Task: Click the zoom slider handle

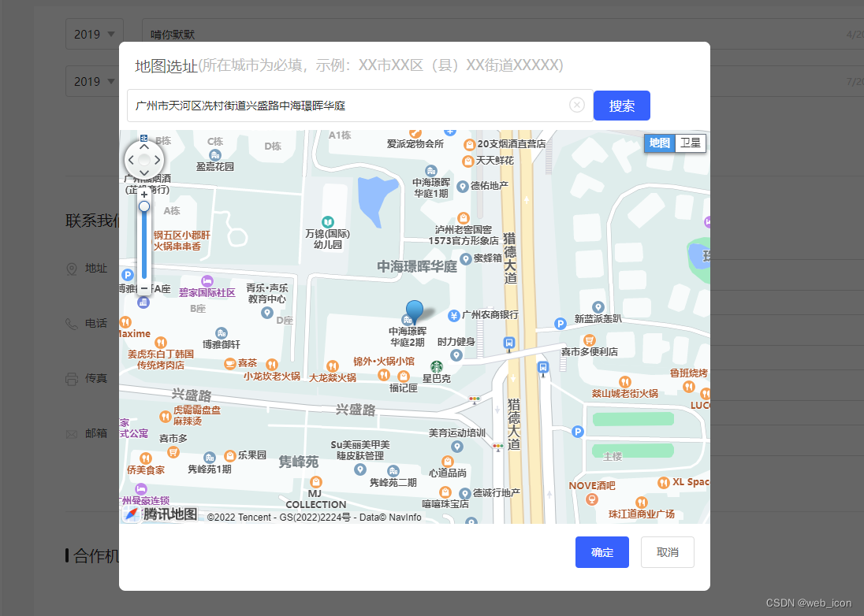Action: pyautogui.click(x=143, y=206)
